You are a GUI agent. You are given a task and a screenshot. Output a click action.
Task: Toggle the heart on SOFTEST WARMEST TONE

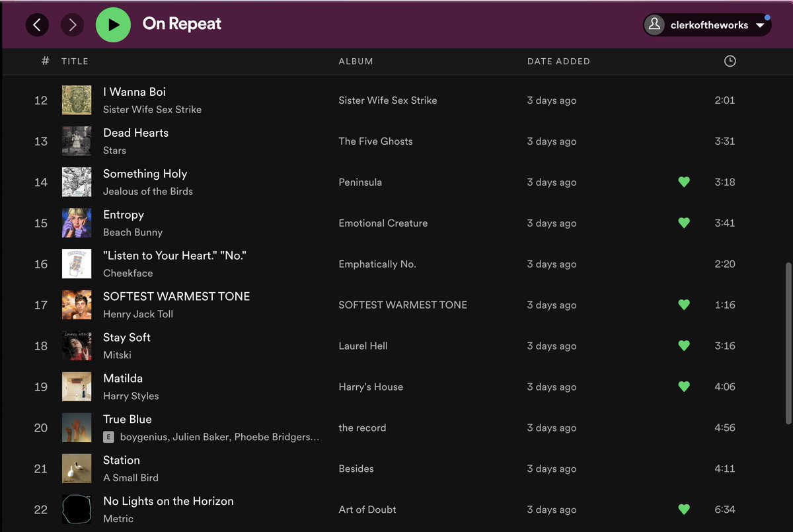pos(684,305)
